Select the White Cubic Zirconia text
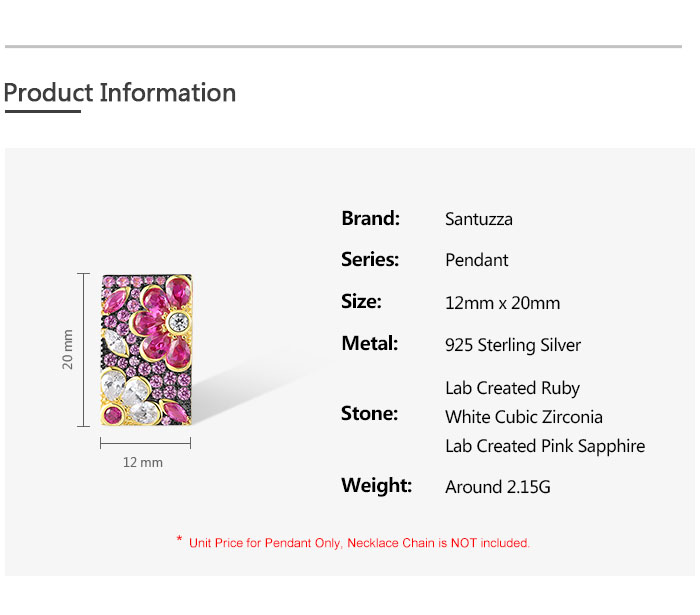 click(x=524, y=417)
